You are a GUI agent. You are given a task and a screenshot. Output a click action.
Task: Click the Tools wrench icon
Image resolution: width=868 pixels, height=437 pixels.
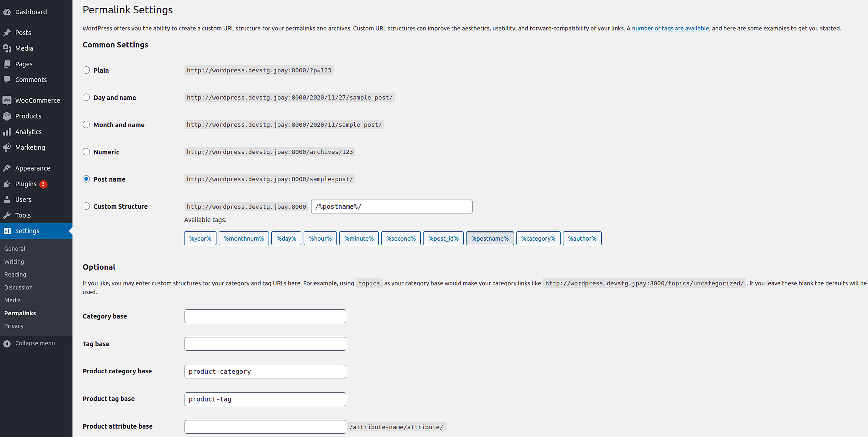tap(7, 215)
